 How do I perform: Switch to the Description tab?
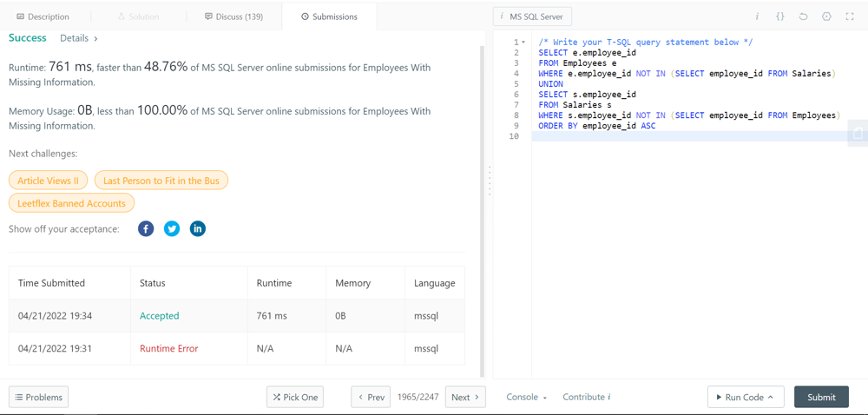coord(43,16)
